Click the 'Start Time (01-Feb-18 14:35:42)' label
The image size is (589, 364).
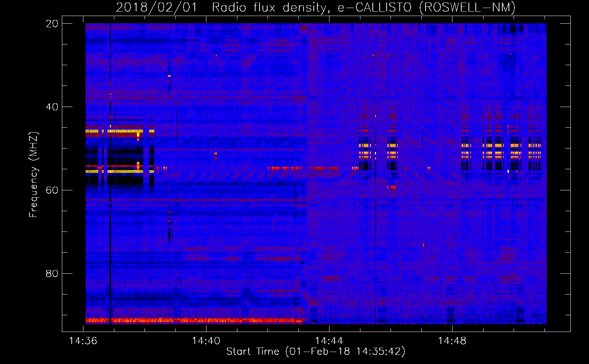pyautogui.click(x=316, y=352)
